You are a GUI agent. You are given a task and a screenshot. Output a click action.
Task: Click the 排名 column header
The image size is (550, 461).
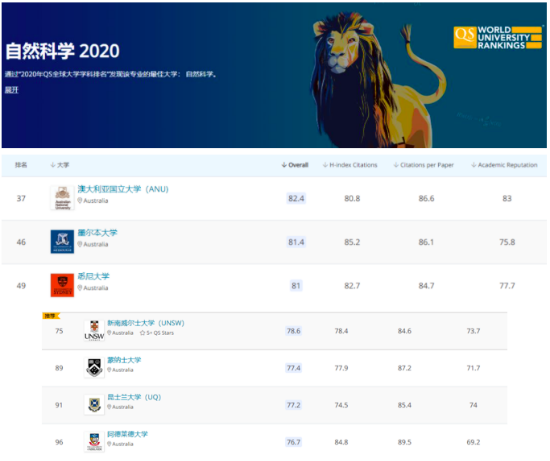[21, 165]
